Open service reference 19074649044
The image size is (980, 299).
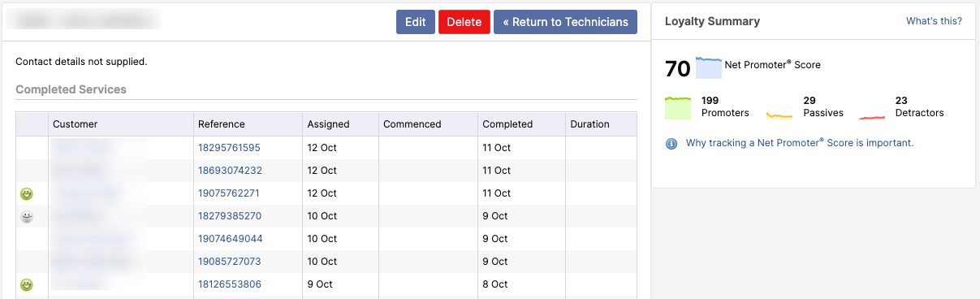[230, 239]
